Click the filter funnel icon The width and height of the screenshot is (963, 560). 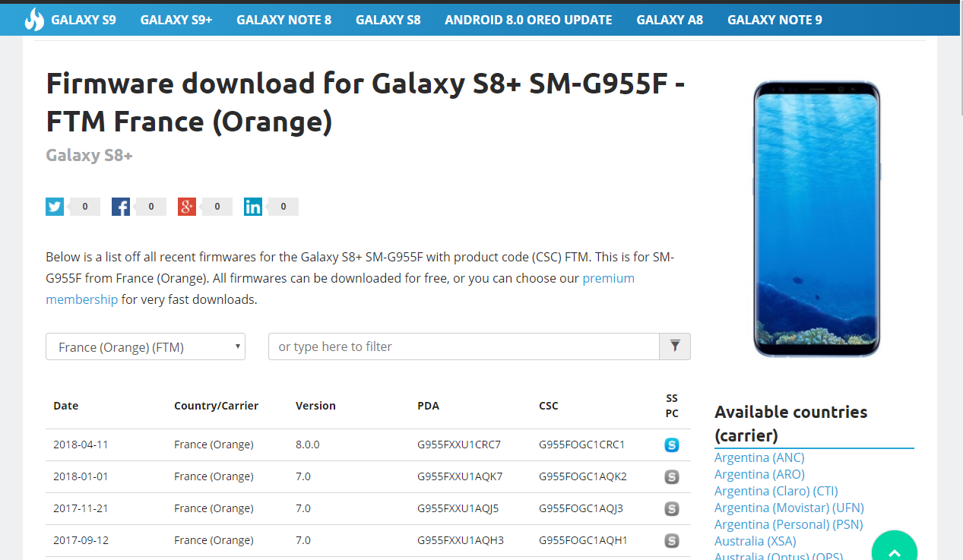click(x=675, y=346)
